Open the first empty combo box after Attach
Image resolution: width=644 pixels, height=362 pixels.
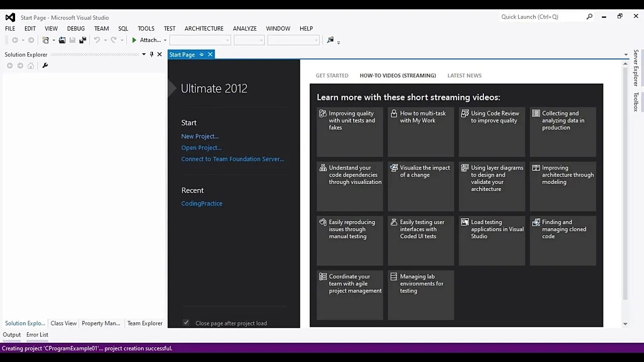[200, 40]
